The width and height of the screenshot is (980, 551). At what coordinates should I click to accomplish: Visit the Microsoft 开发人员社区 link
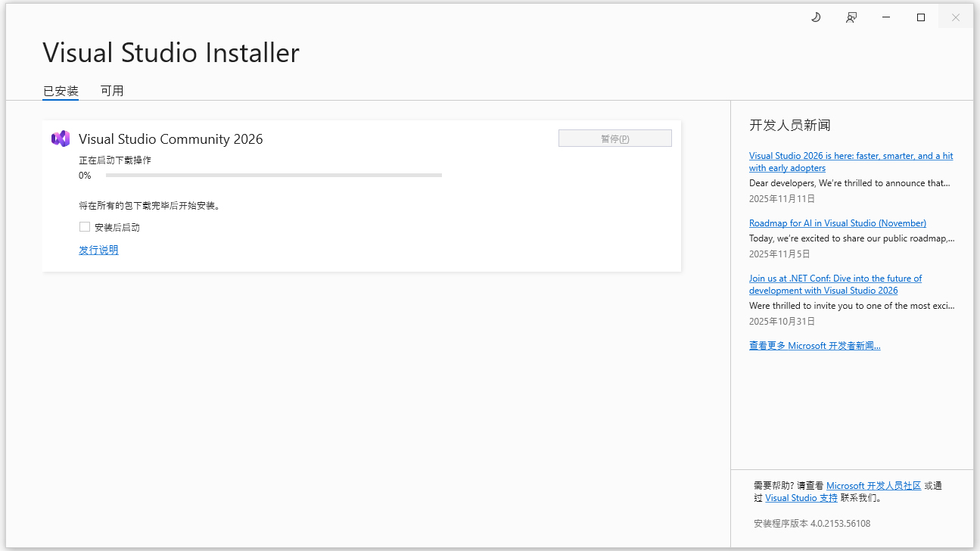(876, 485)
